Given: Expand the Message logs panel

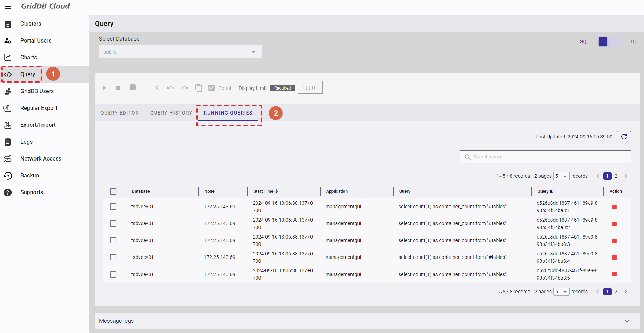Looking at the screenshot, I should pyautogui.click(x=627, y=321).
